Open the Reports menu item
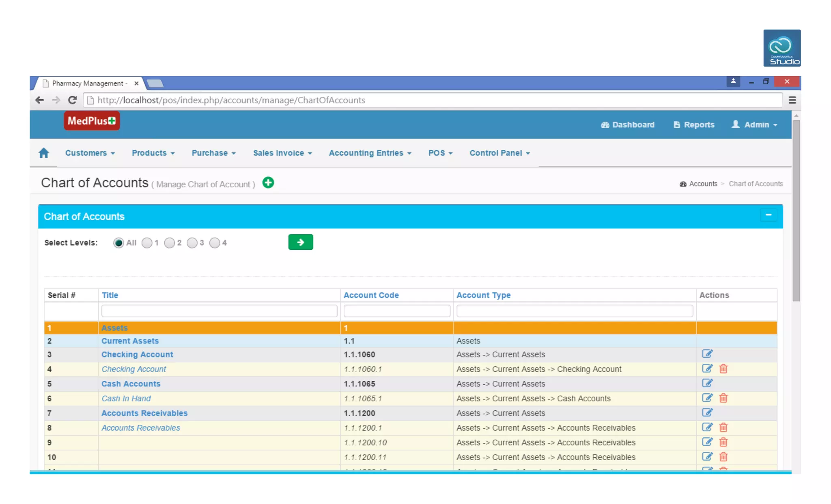Screen dimensions: 831x504 (x=694, y=124)
